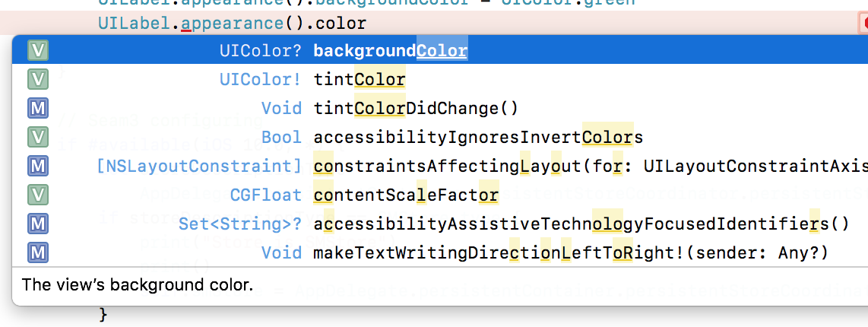The image size is (868, 327).
Task: Click in the UILabel.appearance().color code line
Action: pos(232,24)
